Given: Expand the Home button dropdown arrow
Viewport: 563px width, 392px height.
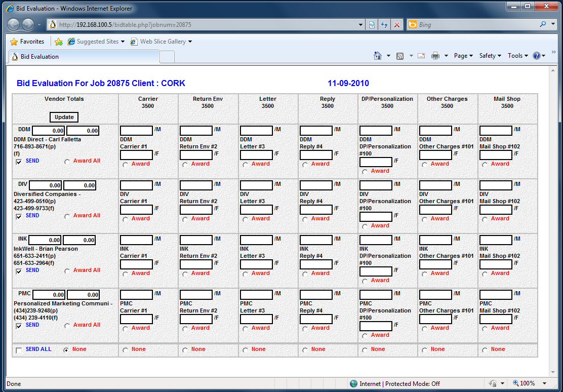Looking at the screenshot, I should [388, 56].
